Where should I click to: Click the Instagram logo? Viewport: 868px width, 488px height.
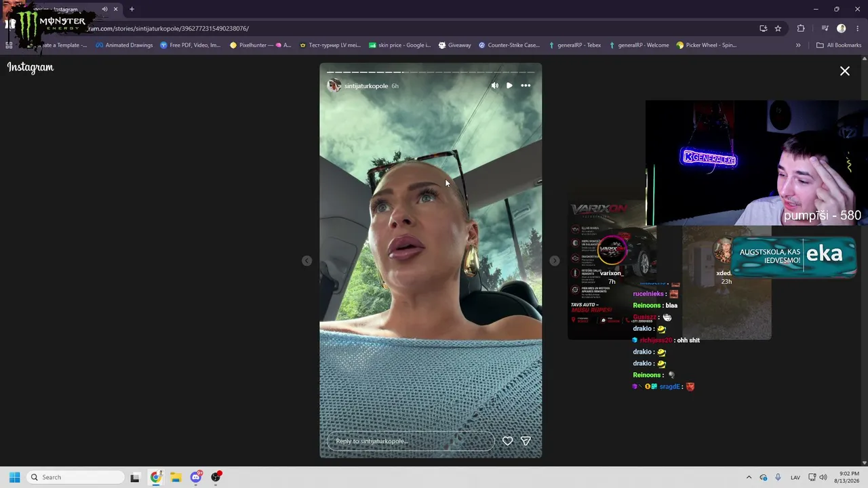pos(31,68)
